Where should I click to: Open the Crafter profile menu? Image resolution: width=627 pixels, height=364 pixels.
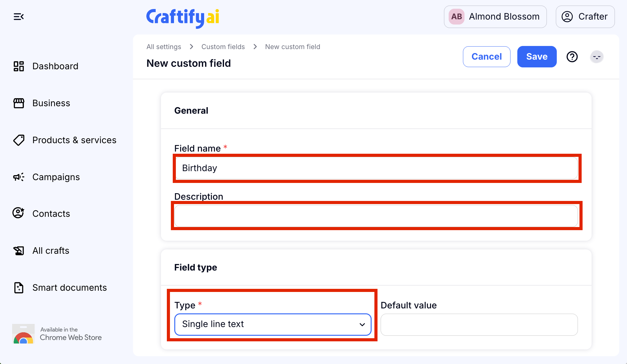coord(585,17)
